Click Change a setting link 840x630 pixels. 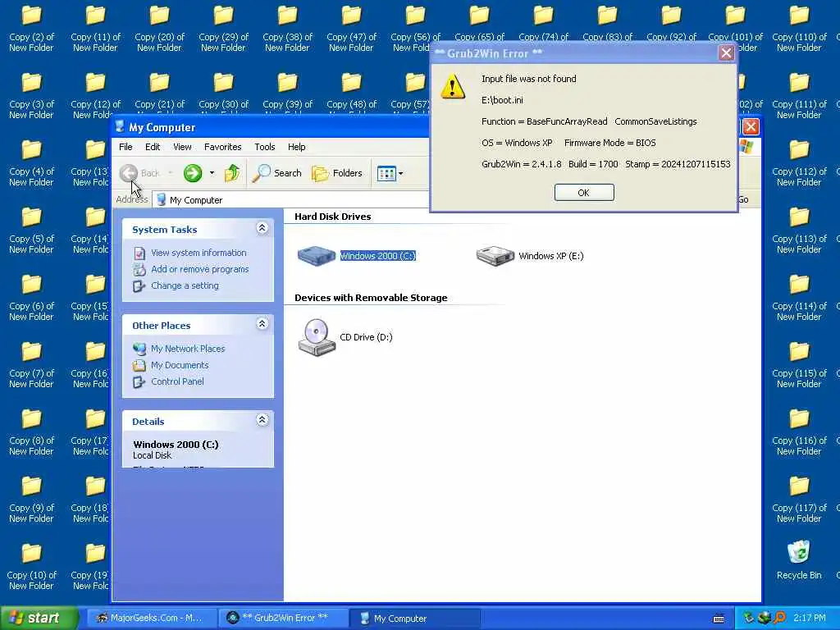[185, 285]
